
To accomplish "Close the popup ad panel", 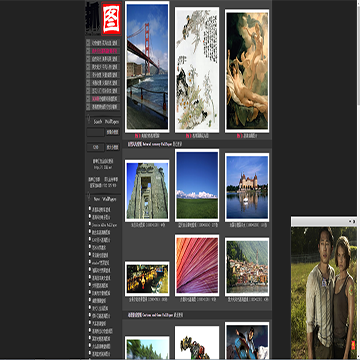I will click(354, 221).
